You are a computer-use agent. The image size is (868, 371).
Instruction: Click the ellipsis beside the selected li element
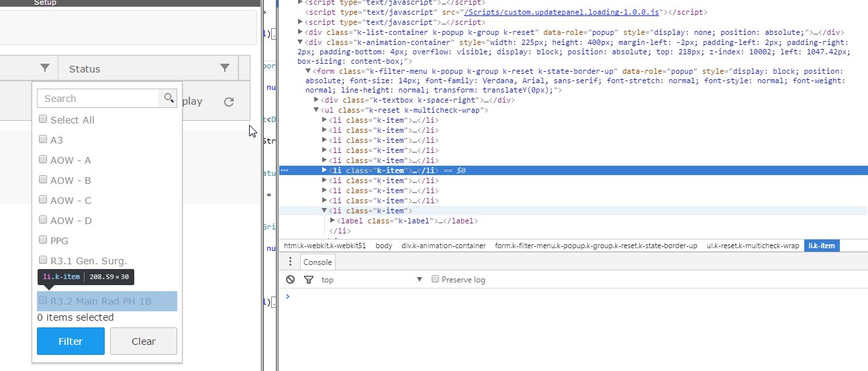[285, 170]
